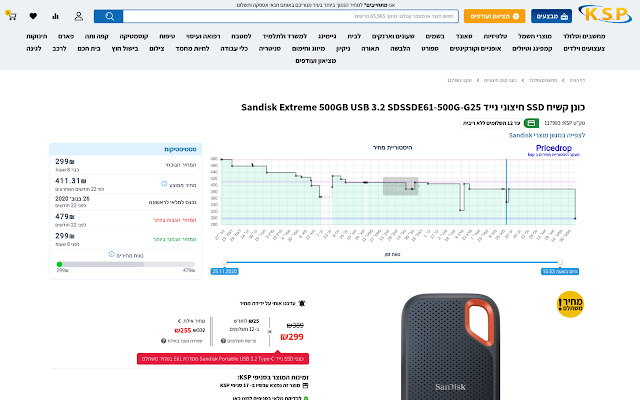Go to KSP logo homepage
The image size is (640, 400).
pyautogui.click(x=605, y=14)
